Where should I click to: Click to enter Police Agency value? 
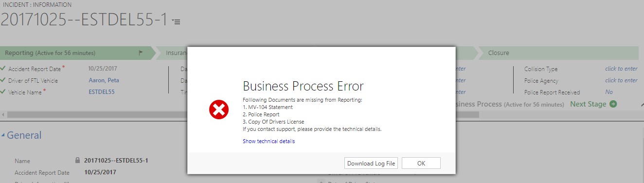[x=621, y=80]
